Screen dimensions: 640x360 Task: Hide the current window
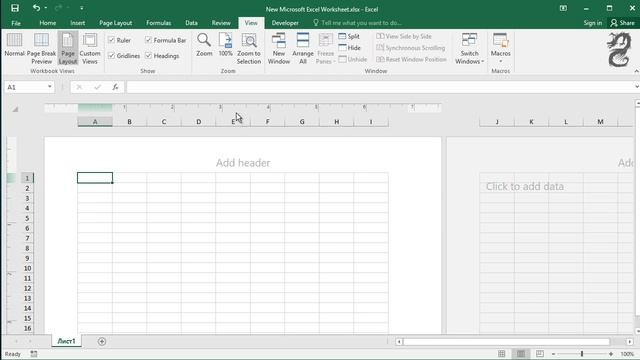349,48
